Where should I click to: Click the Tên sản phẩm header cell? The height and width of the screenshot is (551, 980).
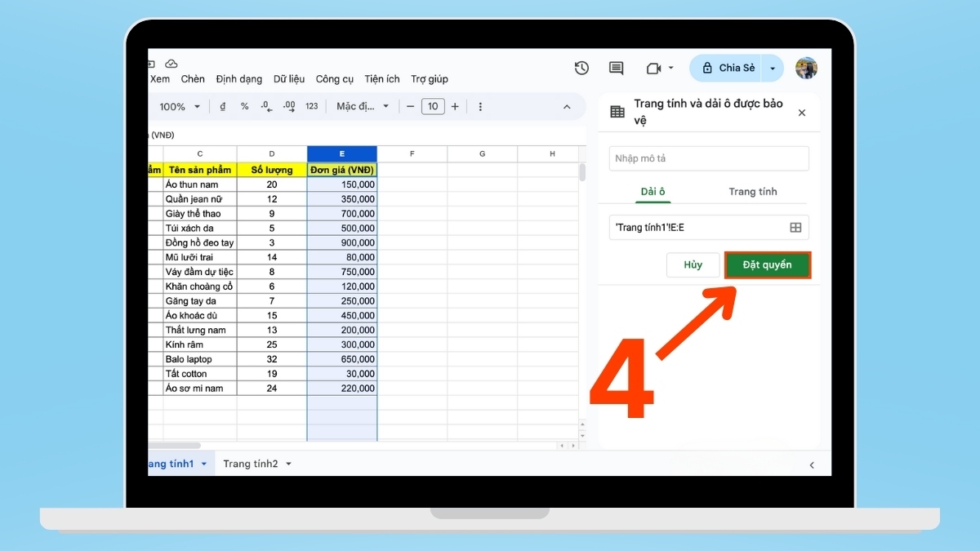click(200, 170)
